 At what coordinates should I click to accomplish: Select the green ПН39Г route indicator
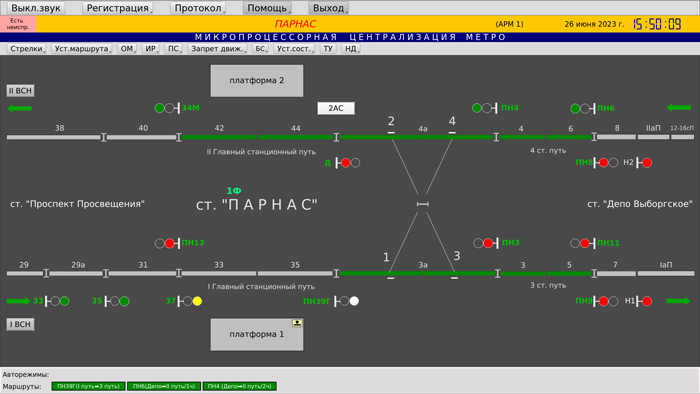[x=88, y=386]
